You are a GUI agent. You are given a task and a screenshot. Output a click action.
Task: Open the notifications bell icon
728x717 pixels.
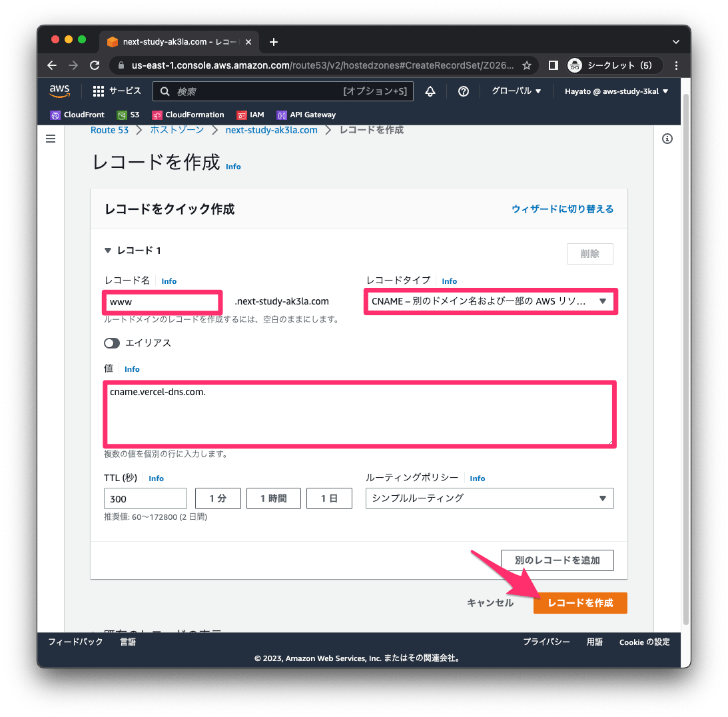click(430, 91)
